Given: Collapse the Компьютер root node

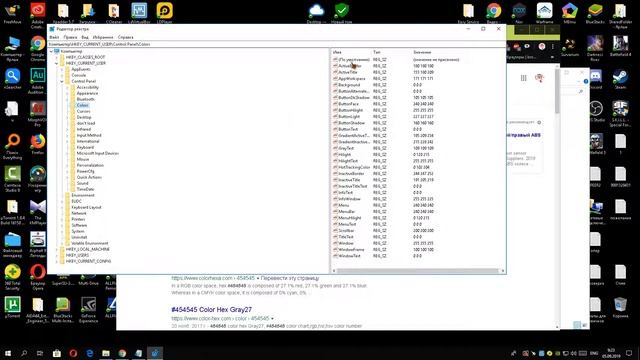Looking at the screenshot, I should point(51,51).
